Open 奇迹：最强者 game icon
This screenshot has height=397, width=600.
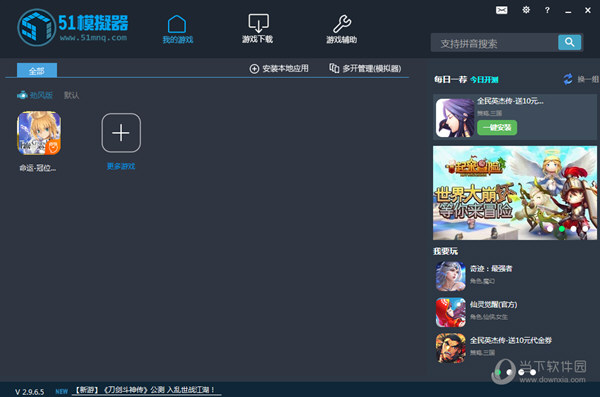(451, 276)
